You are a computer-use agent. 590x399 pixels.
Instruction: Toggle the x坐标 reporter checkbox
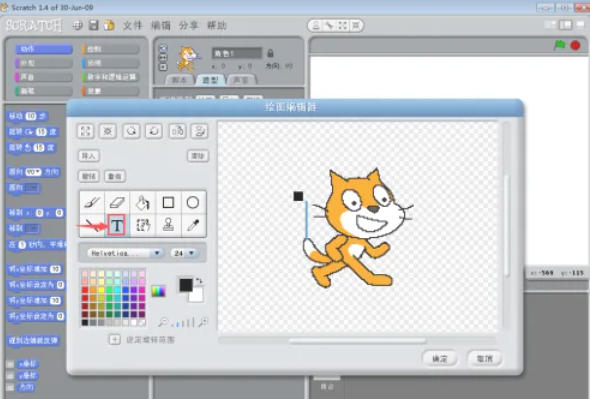pos(10,364)
